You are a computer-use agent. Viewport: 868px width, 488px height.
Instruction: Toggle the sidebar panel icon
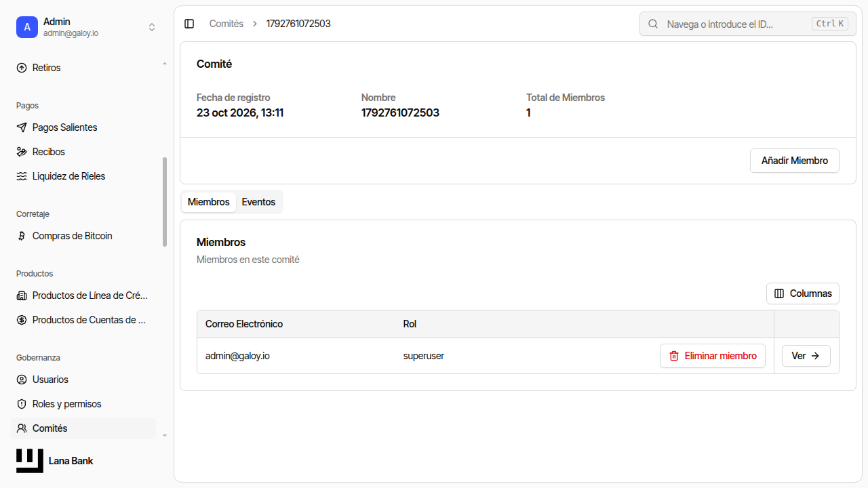click(x=189, y=24)
